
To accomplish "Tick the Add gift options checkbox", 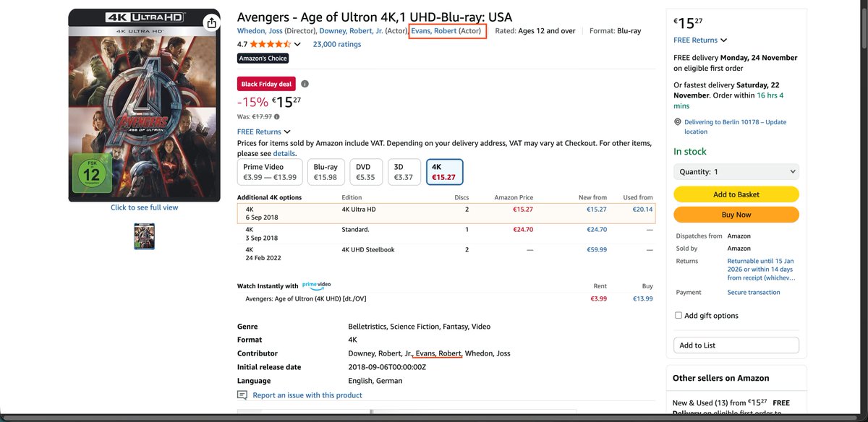I will coord(678,316).
